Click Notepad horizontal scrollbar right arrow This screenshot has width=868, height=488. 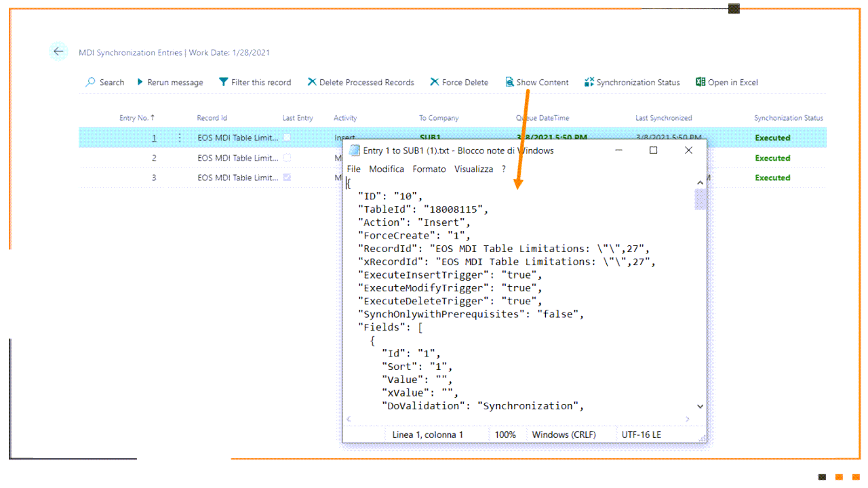pyautogui.click(x=688, y=419)
